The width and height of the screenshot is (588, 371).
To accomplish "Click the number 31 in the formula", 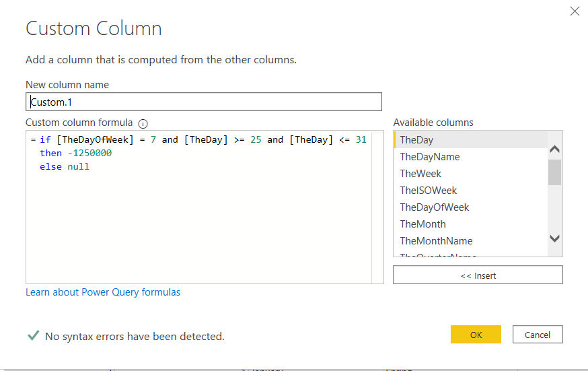I will (361, 140).
